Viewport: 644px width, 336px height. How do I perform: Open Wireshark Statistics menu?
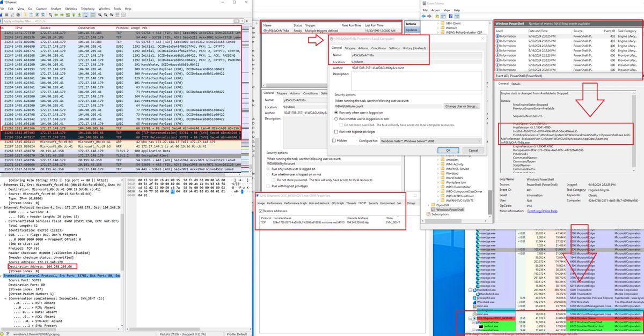(71, 9)
